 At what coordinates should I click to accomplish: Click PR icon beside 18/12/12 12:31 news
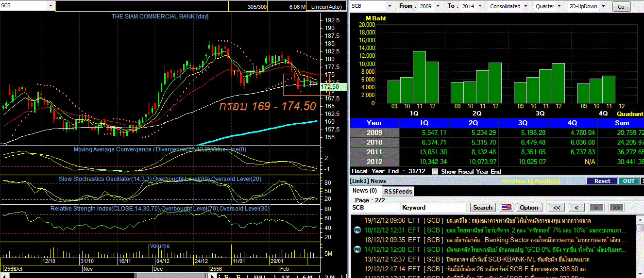[x=357, y=230]
